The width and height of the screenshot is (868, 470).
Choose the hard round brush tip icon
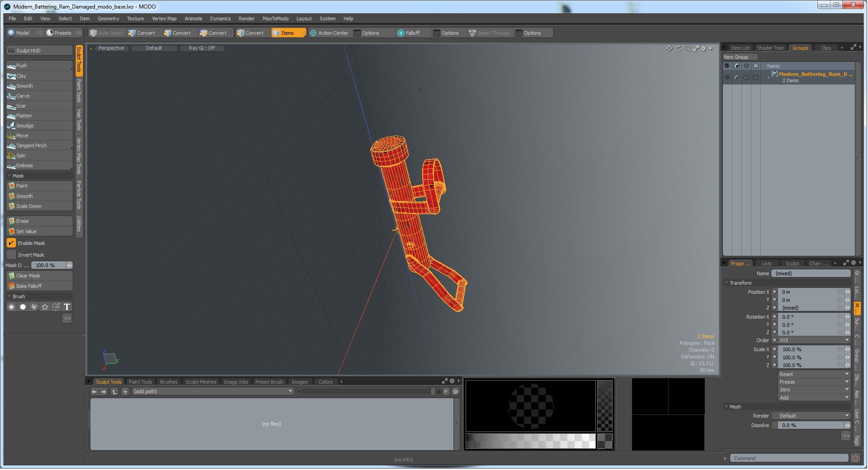[x=23, y=307]
